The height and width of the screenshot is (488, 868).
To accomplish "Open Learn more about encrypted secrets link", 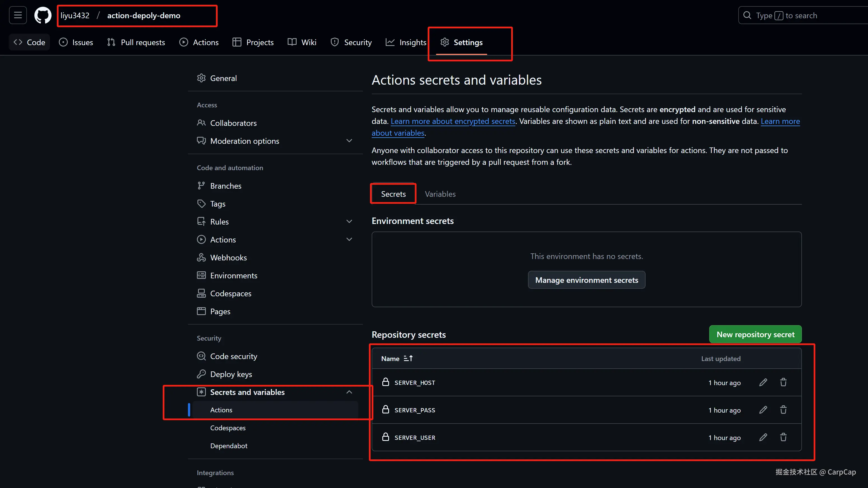I will 453,121.
